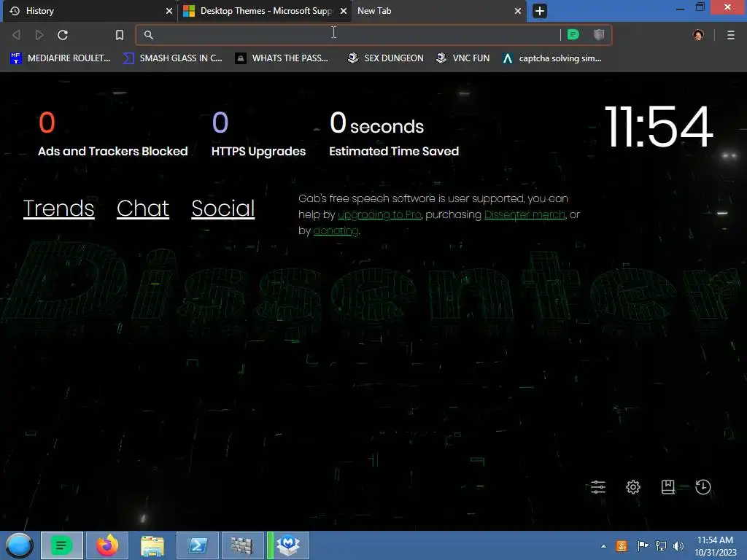This screenshot has width=747, height=560.
Task: Open the Action Center flag icon
Action: (643, 546)
